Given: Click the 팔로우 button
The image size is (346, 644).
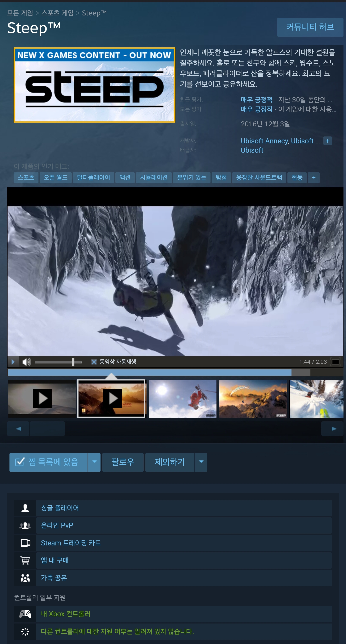Looking at the screenshot, I should pos(123,462).
